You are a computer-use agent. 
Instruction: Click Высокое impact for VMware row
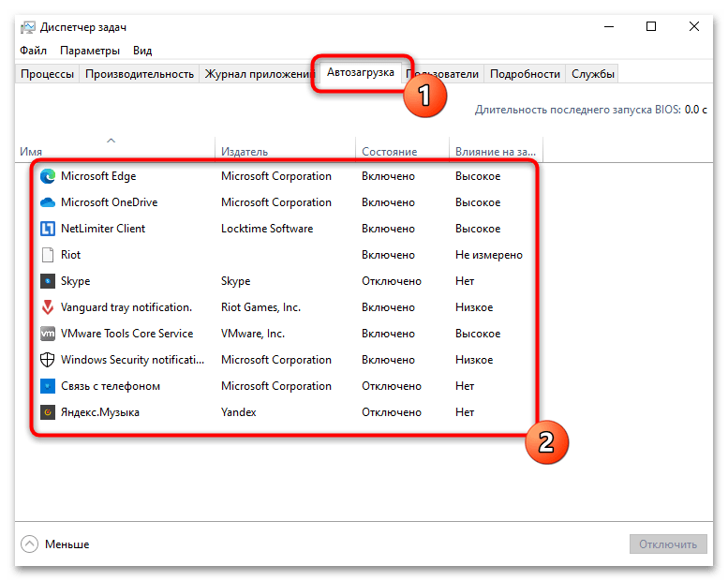point(478,334)
